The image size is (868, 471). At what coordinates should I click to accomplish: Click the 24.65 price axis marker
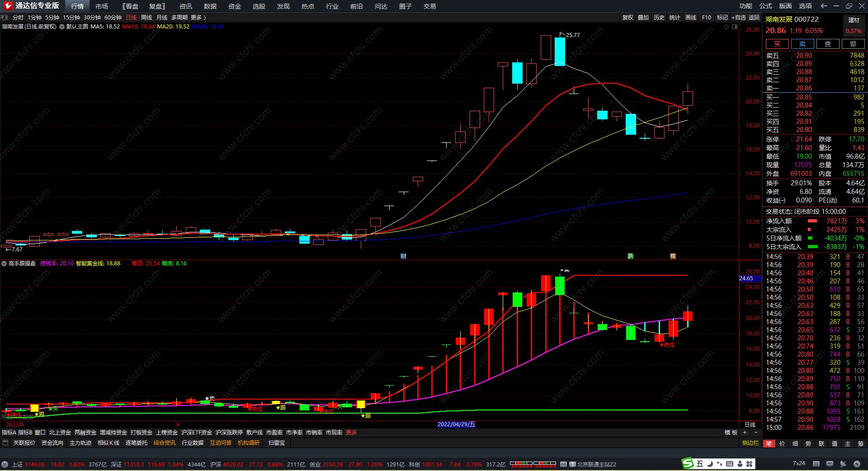pyautogui.click(x=750, y=278)
